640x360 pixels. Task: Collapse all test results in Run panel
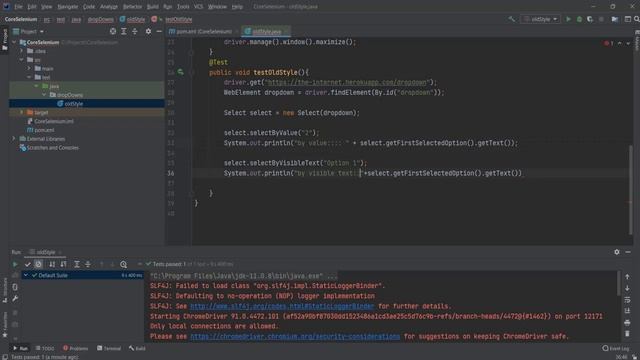(88, 264)
